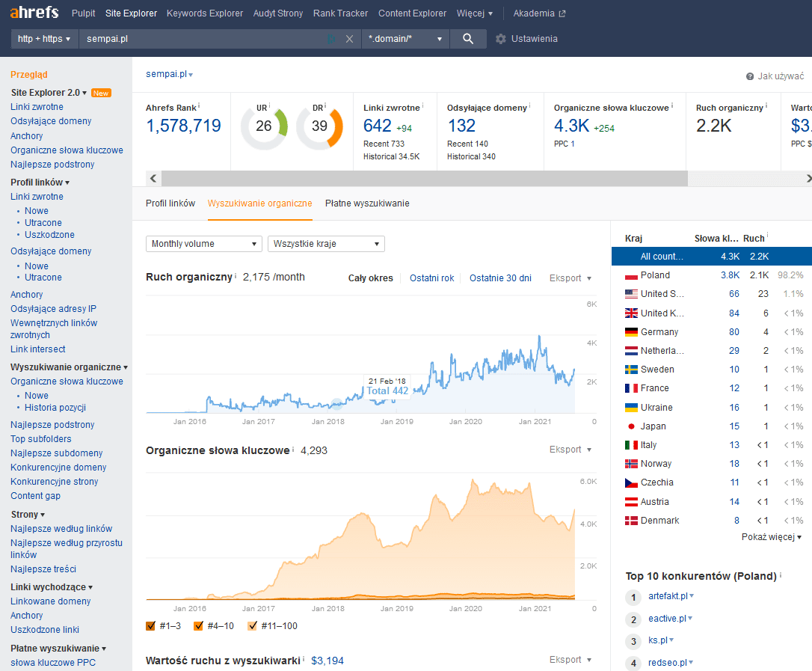This screenshot has width=812, height=671.
Task: Click the Sweden flag icon
Action: click(631, 370)
